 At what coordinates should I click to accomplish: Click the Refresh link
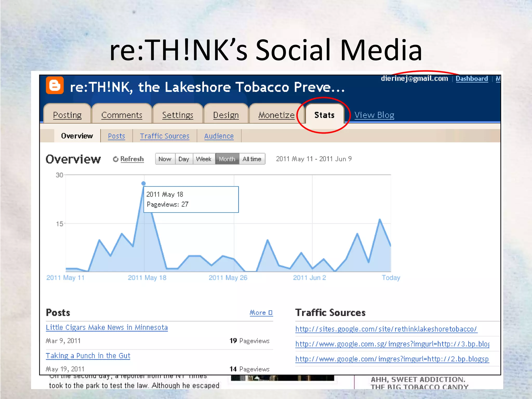(x=132, y=159)
